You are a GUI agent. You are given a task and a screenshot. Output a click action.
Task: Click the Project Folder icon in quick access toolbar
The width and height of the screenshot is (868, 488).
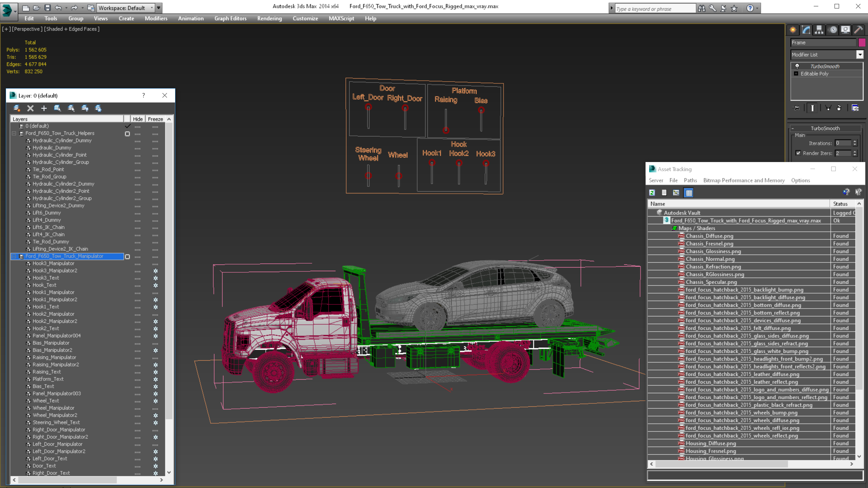91,8
